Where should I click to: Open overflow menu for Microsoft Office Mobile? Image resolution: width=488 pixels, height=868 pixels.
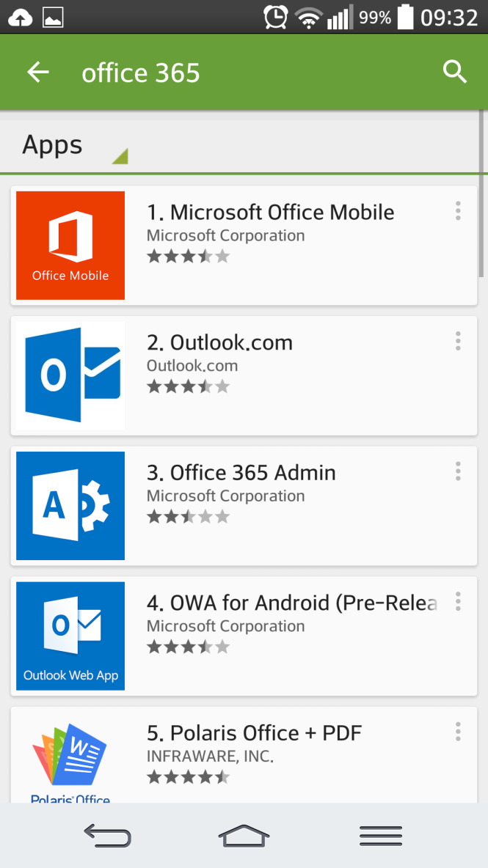coord(458,211)
